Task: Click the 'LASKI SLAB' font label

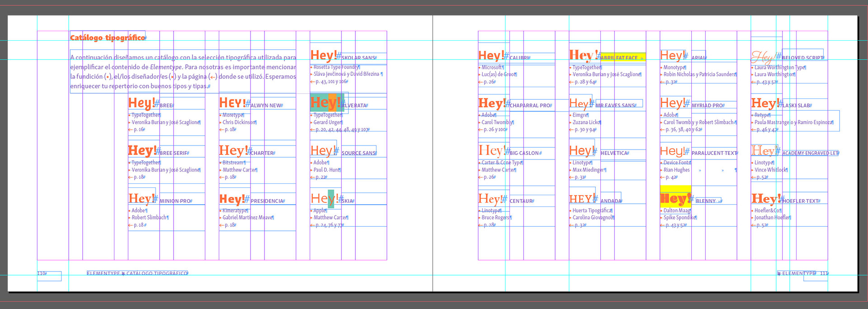Action: [x=796, y=106]
